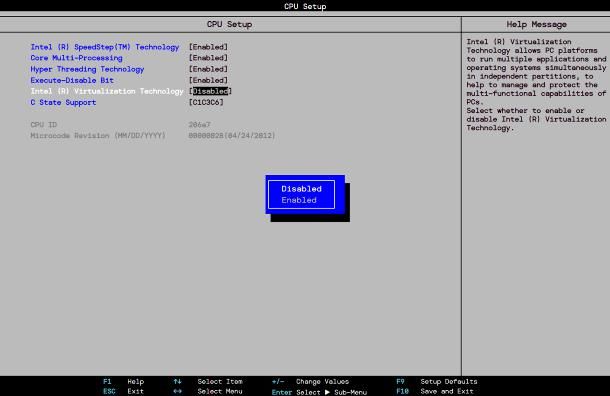This screenshot has width=610, height=396.
Task: Click ESC Exit in footer
Action: pos(124,391)
